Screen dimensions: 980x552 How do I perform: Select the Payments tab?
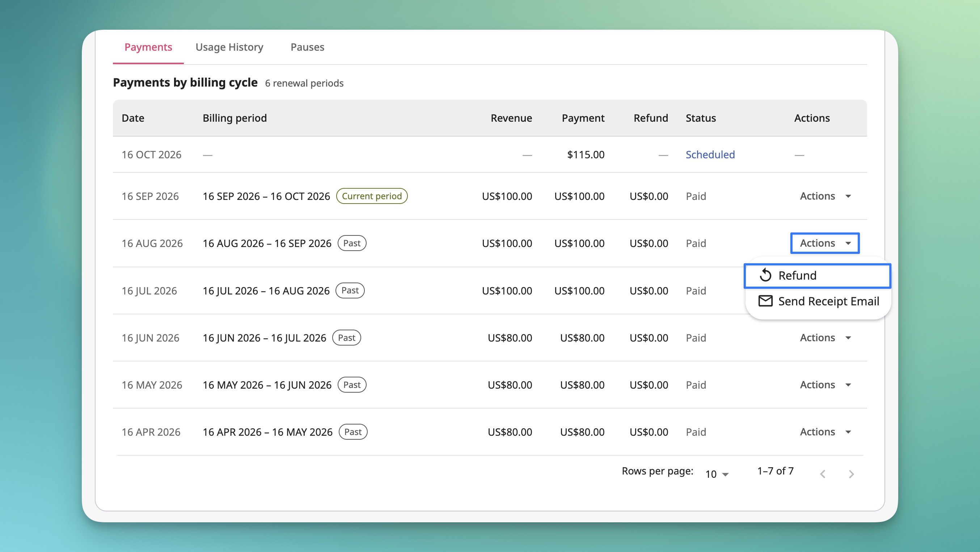(x=148, y=47)
